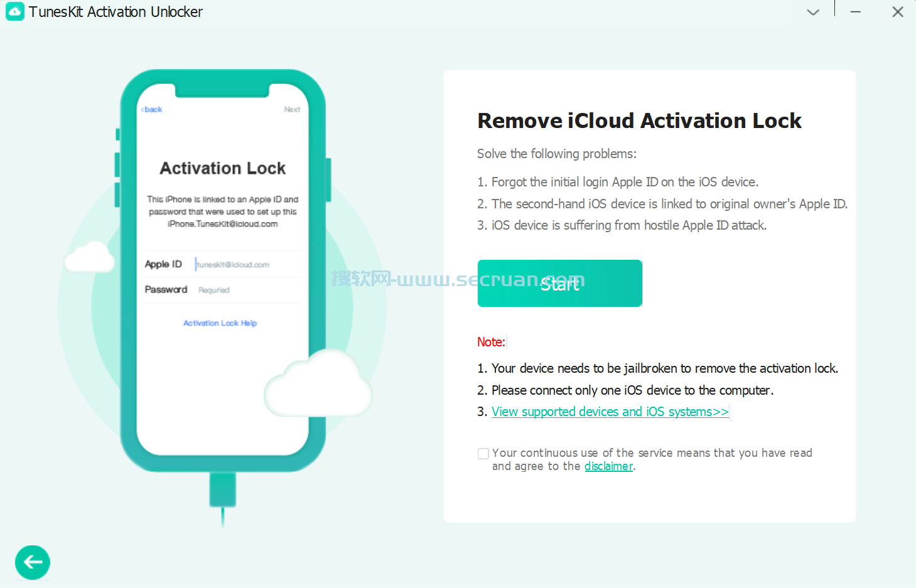
Task: Open the title bar dropdown menu chevron
Action: coord(813,12)
